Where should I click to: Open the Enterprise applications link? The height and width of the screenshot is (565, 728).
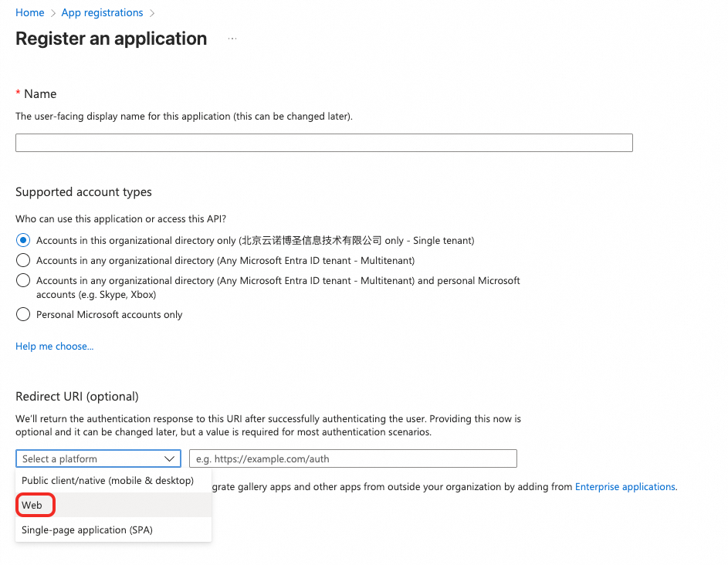coord(625,486)
